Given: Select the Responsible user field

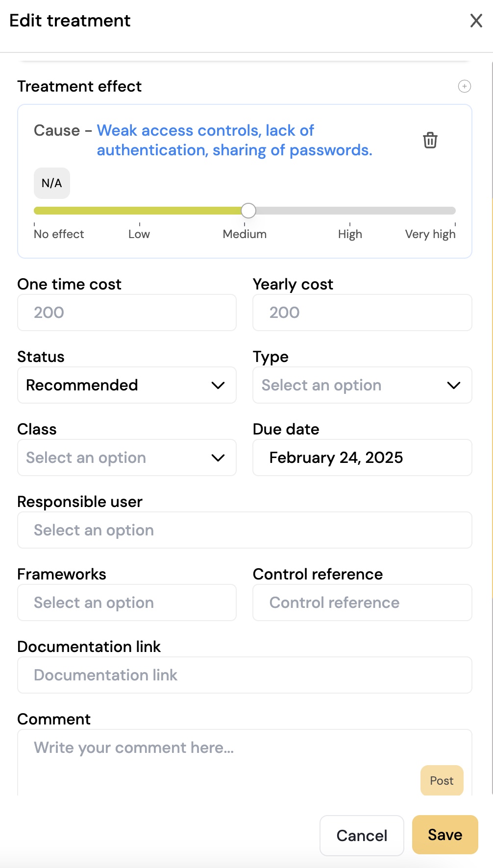Looking at the screenshot, I should click(x=245, y=530).
